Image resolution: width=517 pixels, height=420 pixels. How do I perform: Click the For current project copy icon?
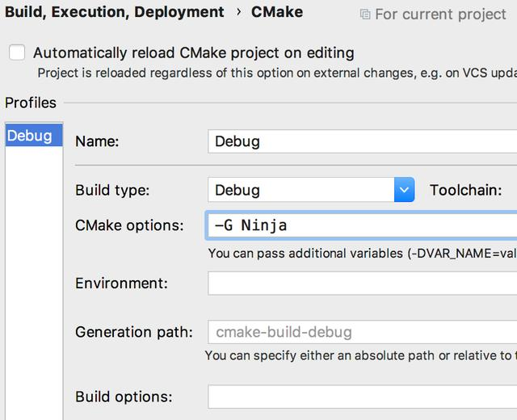(x=365, y=15)
